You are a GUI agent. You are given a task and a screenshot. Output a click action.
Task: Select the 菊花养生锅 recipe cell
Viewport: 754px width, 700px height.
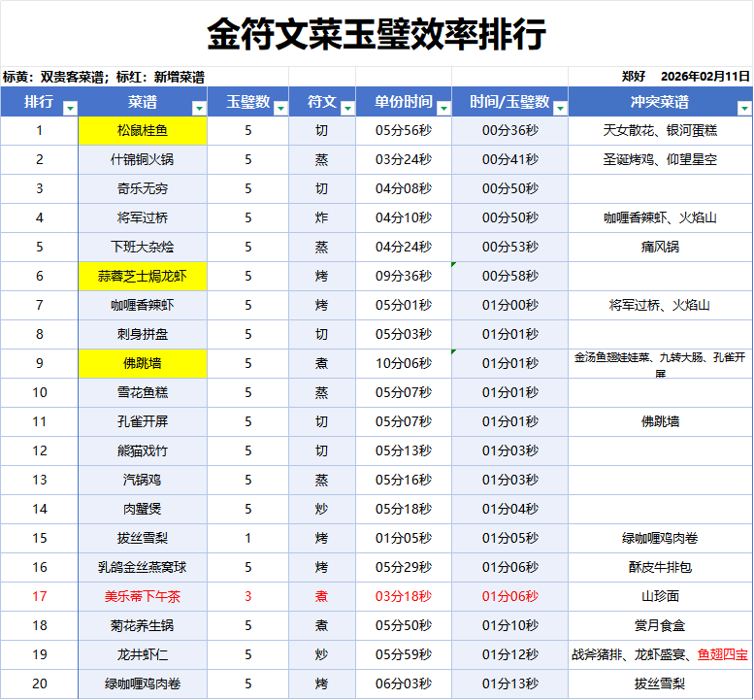pos(143,625)
